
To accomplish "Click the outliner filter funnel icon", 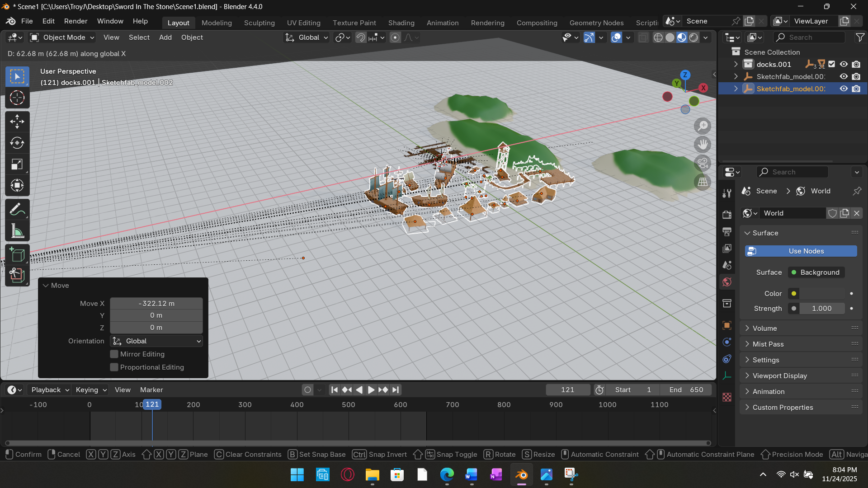I will point(860,38).
